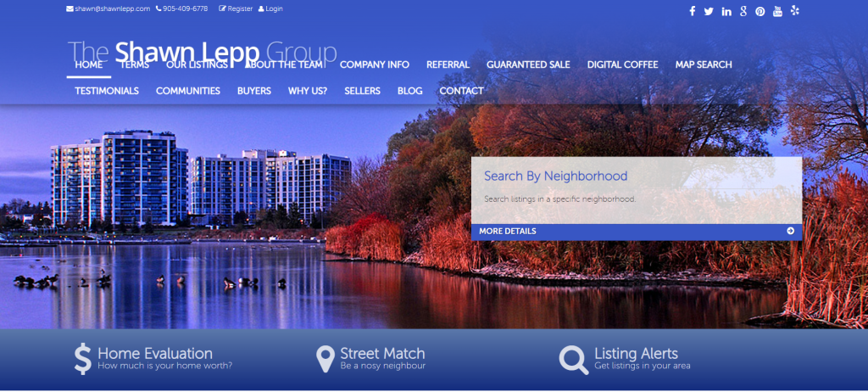Open Company Info menu item
This screenshot has width=868, height=392.
tap(375, 64)
